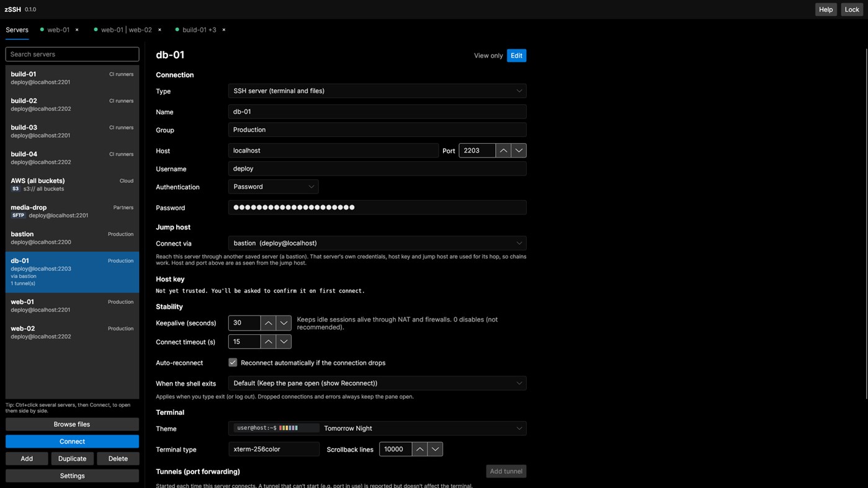Image resolution: width=868 pixels, height=488 pixels.
Task: Select the build-03 server
Action: [72, 131]
